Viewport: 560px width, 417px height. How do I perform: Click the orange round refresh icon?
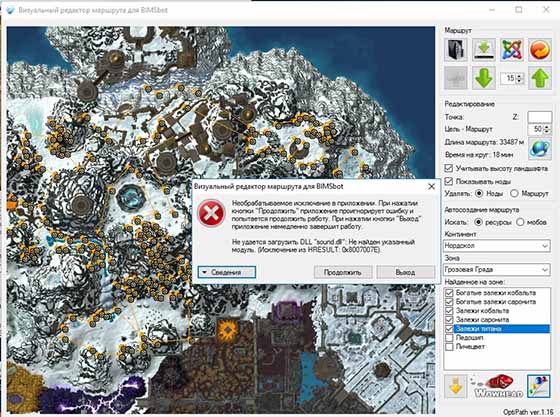540,49
